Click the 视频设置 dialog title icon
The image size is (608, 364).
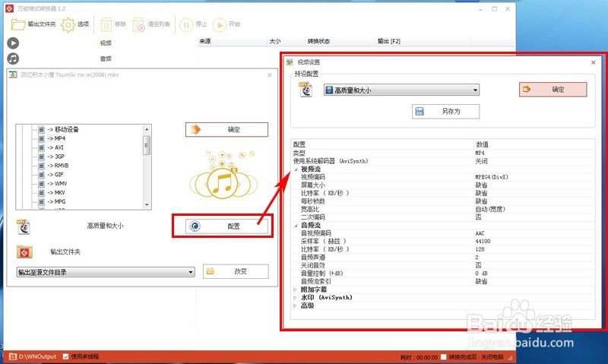click(290, 62)
